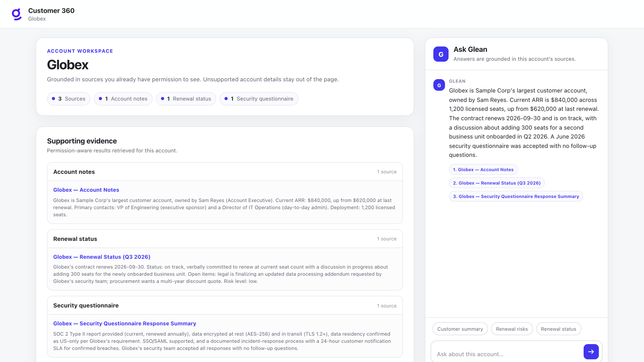The height and width of the screenshot is (362, 644).
Task: Click citation 2. Globex — Renewal Status (Q3 2026)
Action: tap(497, 183)
